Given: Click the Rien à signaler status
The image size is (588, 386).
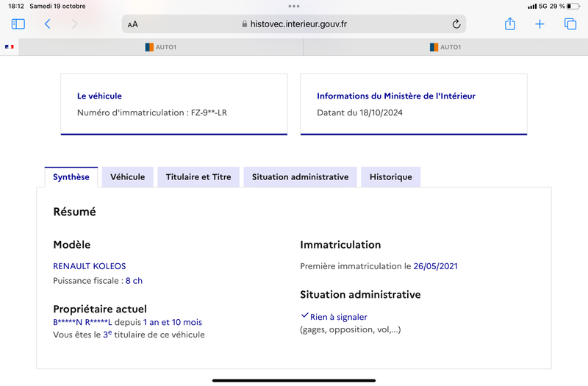Looking at the screenshot, I should 339,317.
